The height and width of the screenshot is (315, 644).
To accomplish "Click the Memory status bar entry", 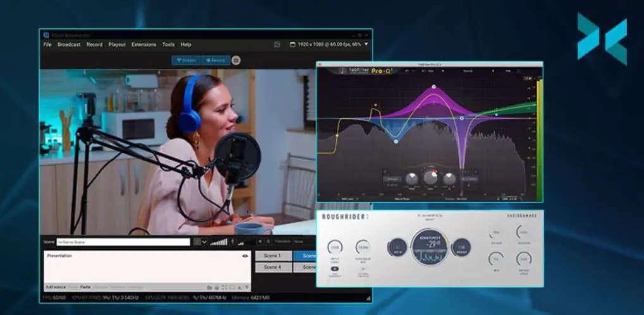I will click(x=250, y=297).
